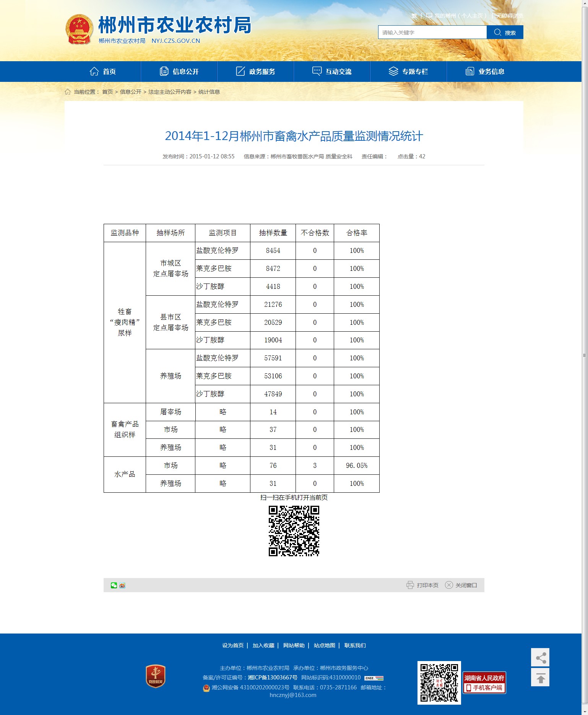
Task: Click the 畜禽产品 组织样 category cell
Action: pos(125,430)
